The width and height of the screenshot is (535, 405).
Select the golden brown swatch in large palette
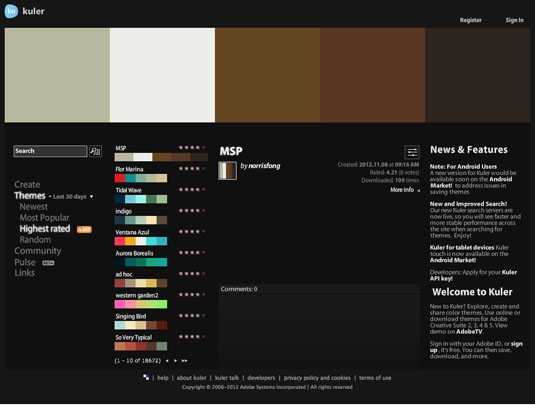tap(268, 75)
